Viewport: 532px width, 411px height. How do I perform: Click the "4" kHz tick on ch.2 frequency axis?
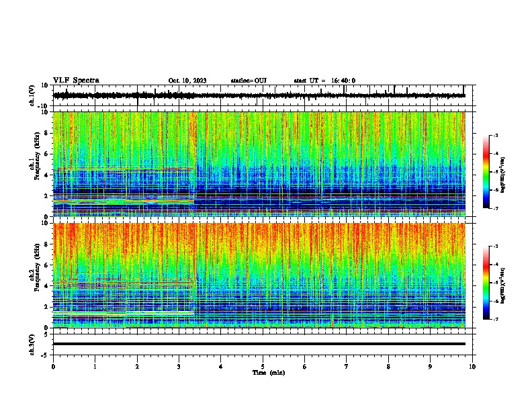click(46, 286)
